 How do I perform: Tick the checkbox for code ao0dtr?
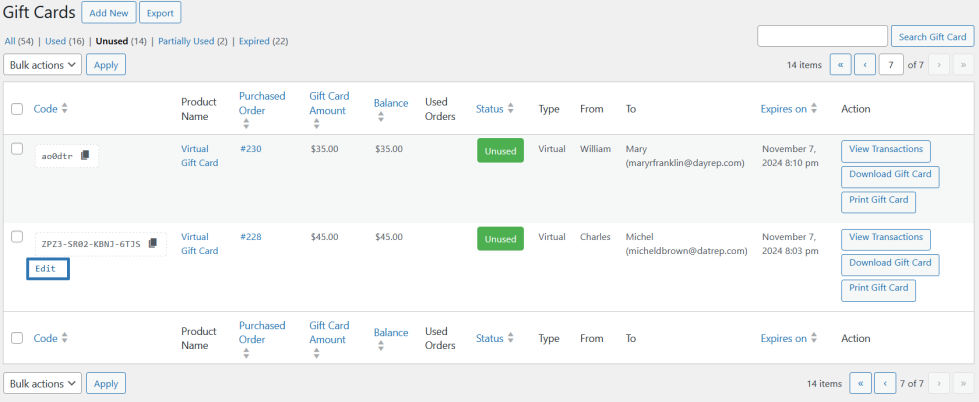17,148
